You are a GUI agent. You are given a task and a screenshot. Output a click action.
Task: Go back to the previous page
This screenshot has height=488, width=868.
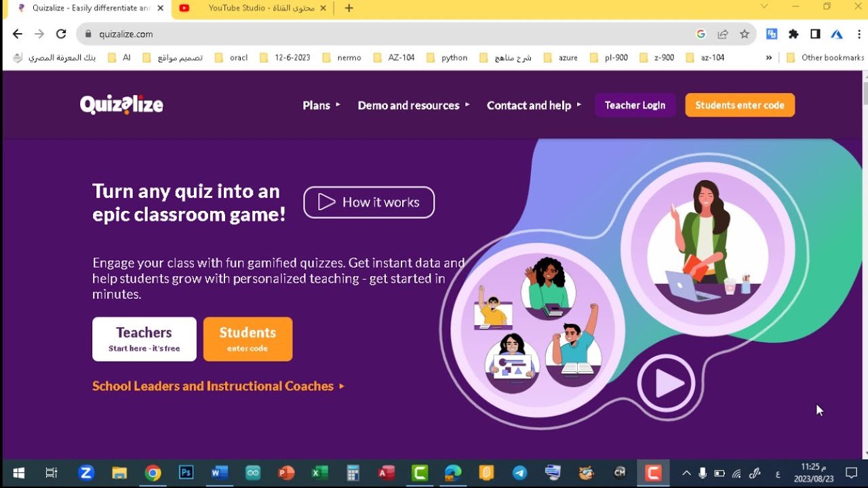click(18, 34)
